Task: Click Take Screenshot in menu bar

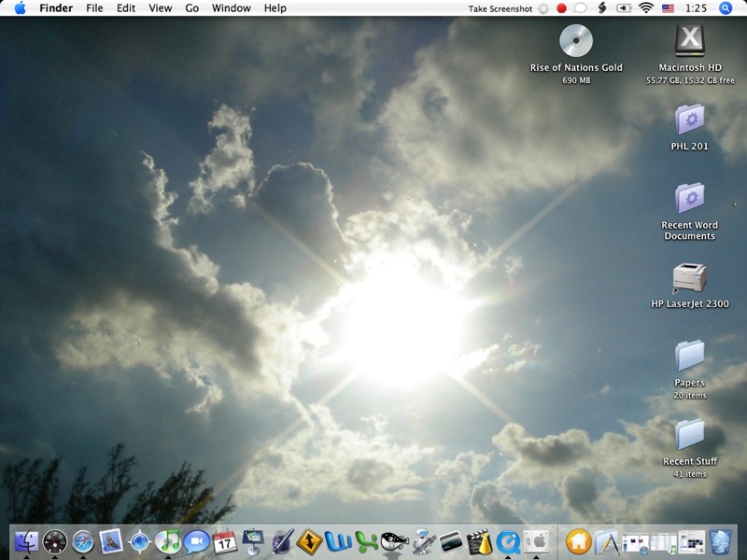Action: (500, 8)
